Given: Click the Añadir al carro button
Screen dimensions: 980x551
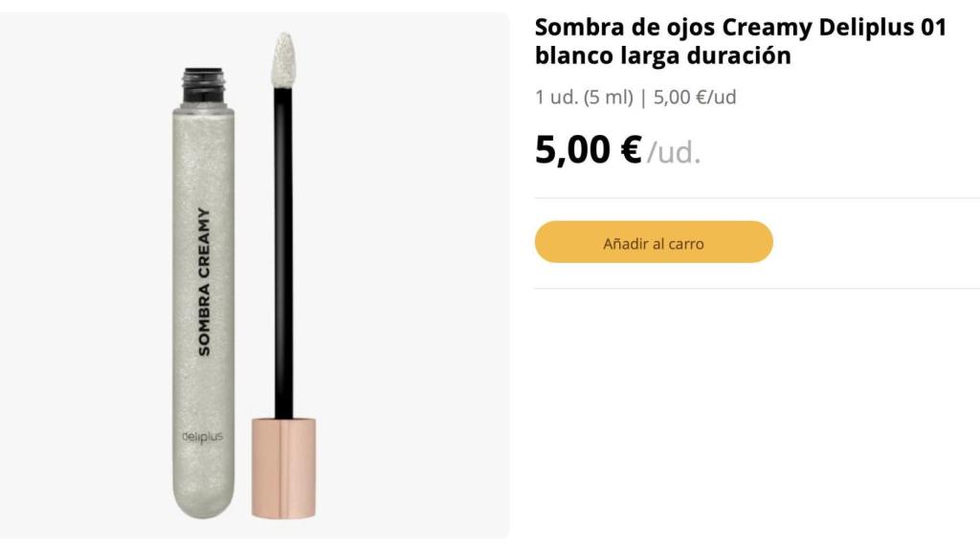Looking at the screenshot, I should click(655, 242).
